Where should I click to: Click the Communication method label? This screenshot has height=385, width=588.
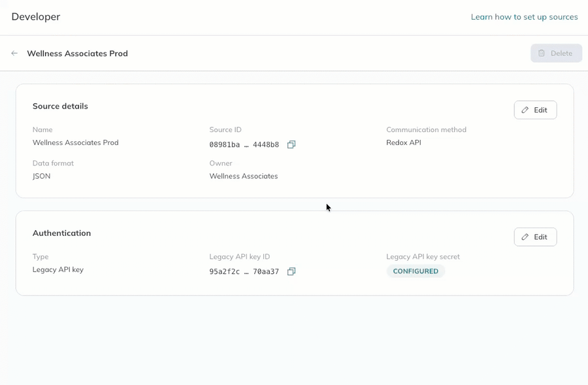tap(427, 129)
